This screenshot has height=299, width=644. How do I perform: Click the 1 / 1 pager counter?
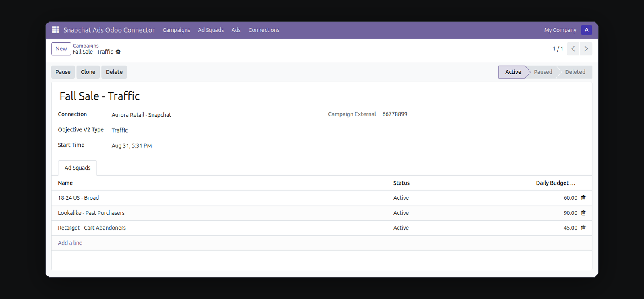(558, 49)
